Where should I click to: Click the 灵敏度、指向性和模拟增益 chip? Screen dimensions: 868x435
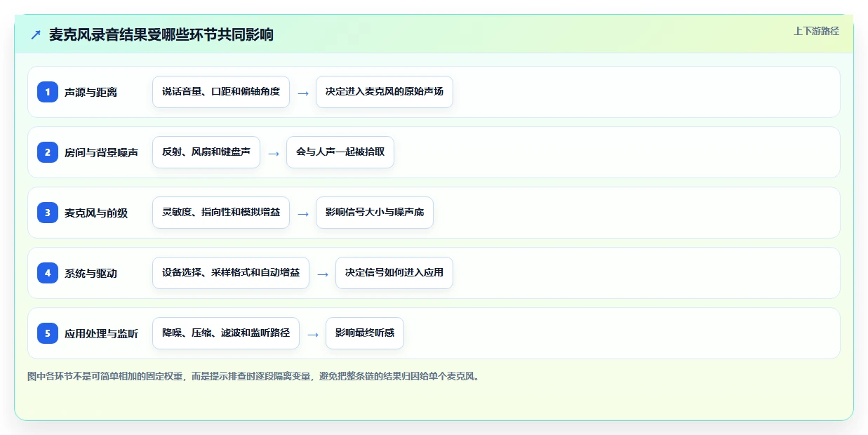pyautogui.click(x=221, y=213)
